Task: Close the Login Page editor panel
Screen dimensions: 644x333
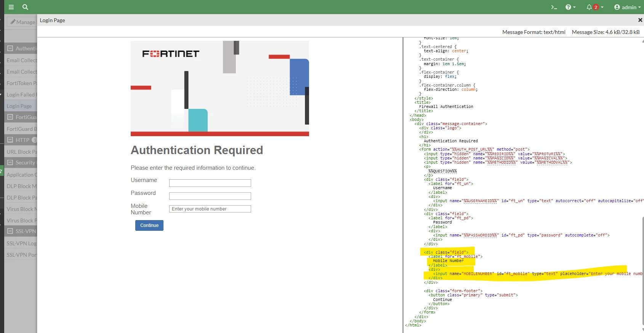Action: (640, 20)
